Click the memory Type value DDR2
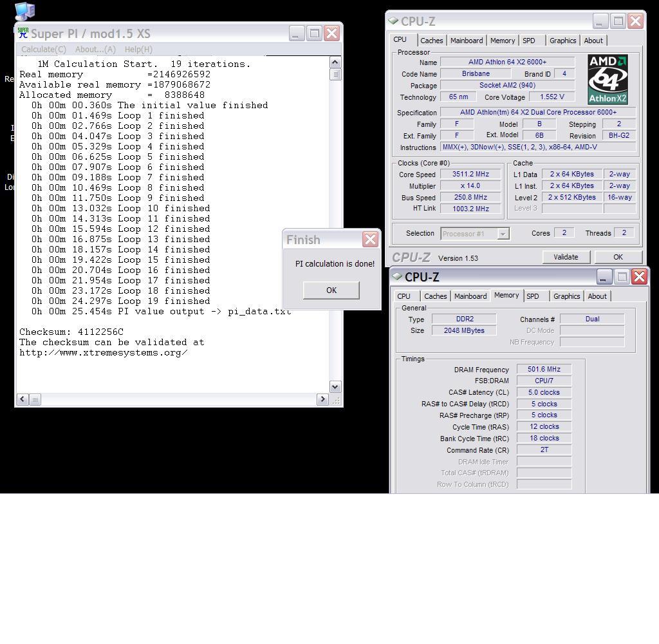659x644 pixels. pyautogui.click(x=465, y=319)
